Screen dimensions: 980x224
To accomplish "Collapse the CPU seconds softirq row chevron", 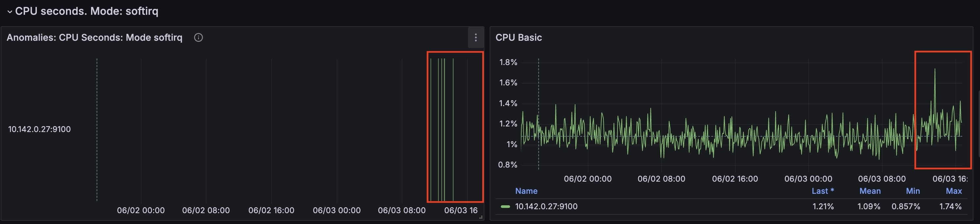I will coord(10,12).
